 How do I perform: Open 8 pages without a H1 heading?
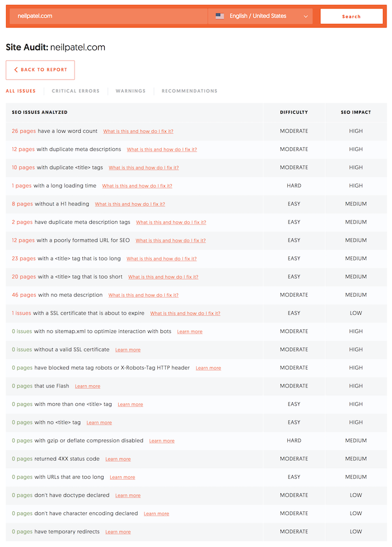point(22,204)
